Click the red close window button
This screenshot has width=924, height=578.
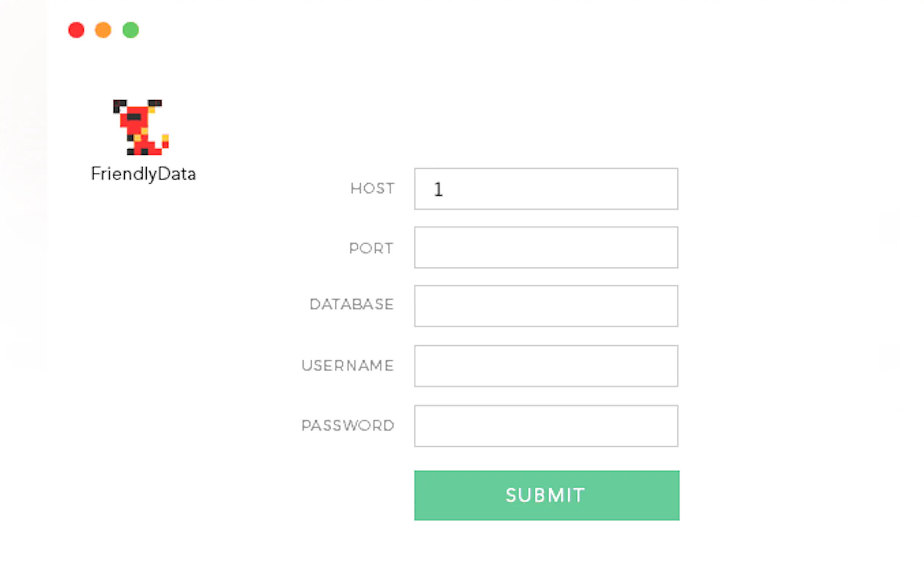coord(76,30)
